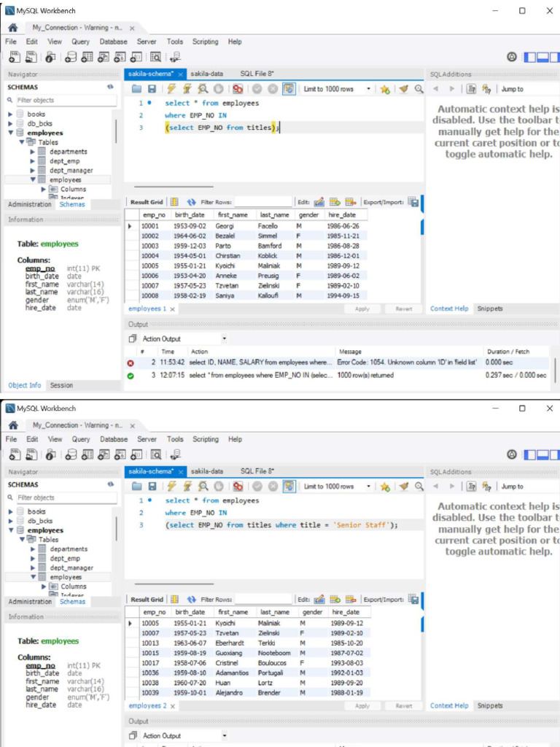Execute statement under cursor in top window
The image size is (560, 747).
(187, 88)
